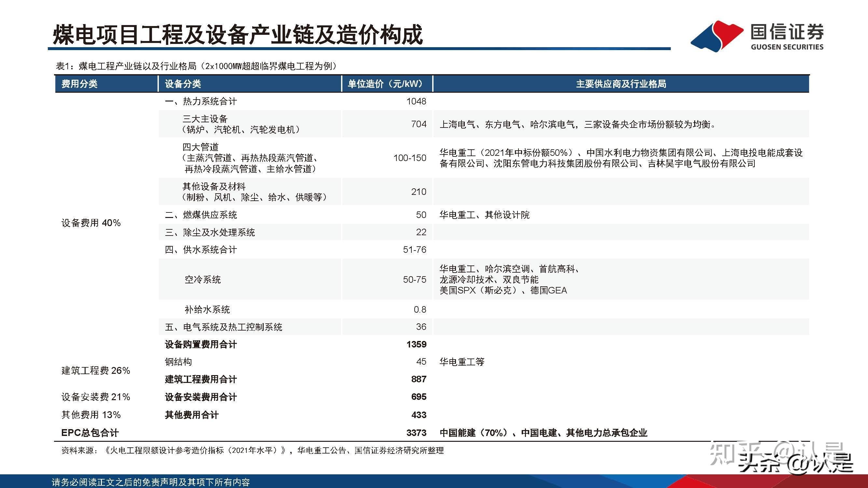
Task: Click the value 45
Action: click(x=421, y=362)
